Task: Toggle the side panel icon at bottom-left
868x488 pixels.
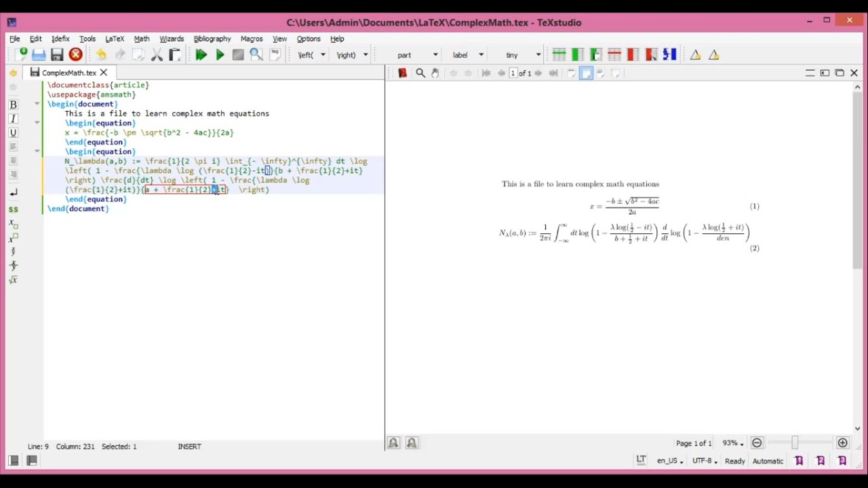Action: (x=14, y=461)
